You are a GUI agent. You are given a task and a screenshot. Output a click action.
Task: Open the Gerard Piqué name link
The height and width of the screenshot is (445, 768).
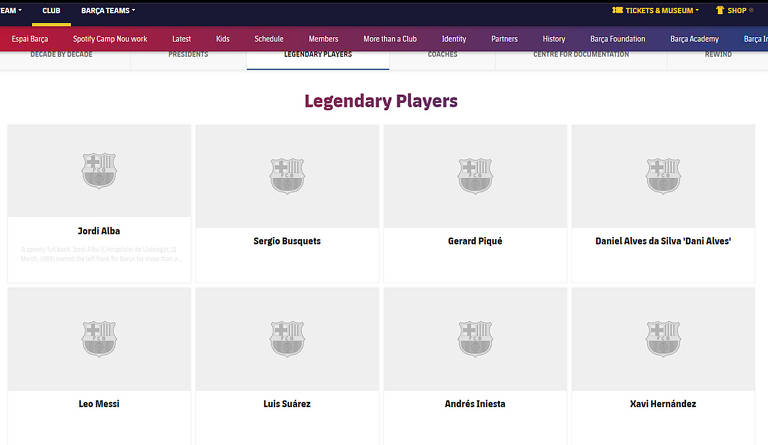475,241
